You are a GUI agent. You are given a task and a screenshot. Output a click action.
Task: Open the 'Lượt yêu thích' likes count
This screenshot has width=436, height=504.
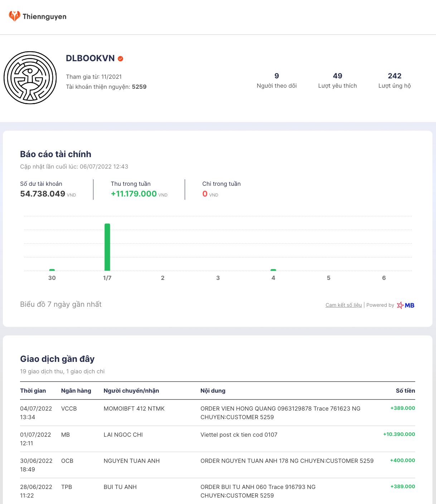point(337,81)
